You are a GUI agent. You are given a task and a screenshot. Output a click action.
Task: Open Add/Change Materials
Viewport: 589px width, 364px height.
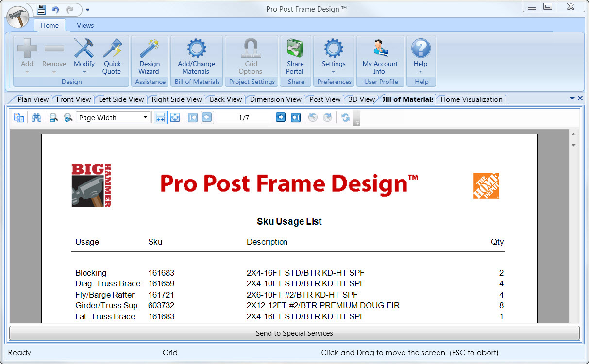(196, 57)
